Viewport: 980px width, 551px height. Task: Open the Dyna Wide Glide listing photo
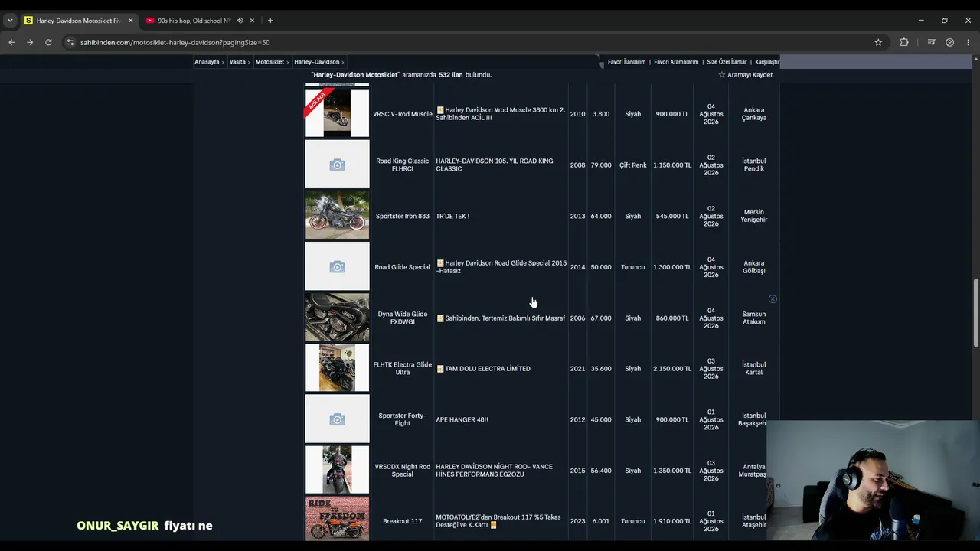(x=337, y=318)
